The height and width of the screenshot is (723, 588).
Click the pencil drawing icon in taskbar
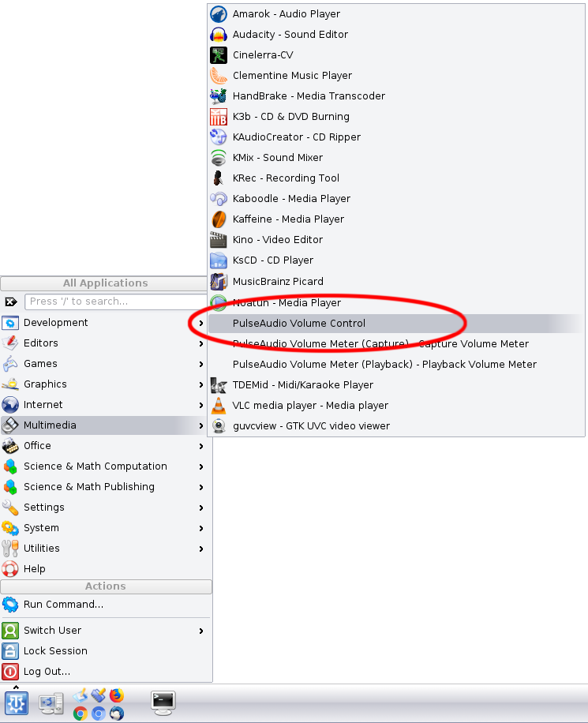(x=81, y=695)
